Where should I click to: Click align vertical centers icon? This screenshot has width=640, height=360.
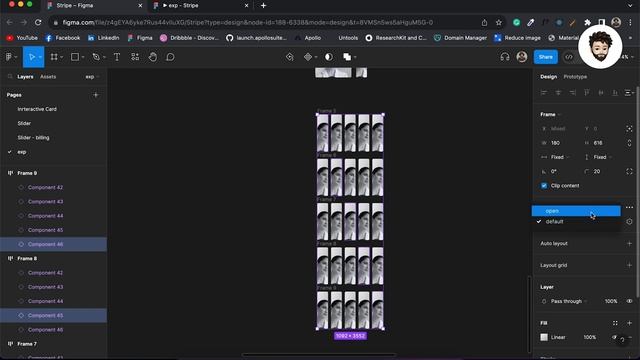(601, 93)
